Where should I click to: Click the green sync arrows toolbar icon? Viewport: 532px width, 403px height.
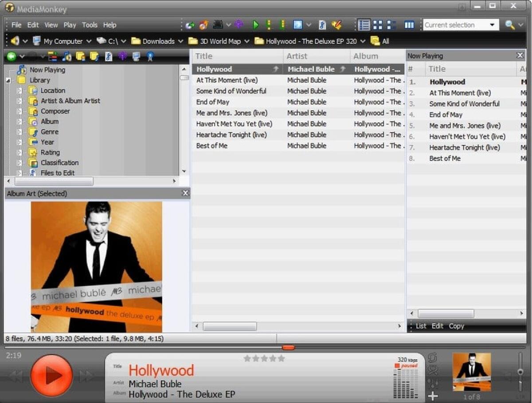pyautogui.click(x=190, y=25)
